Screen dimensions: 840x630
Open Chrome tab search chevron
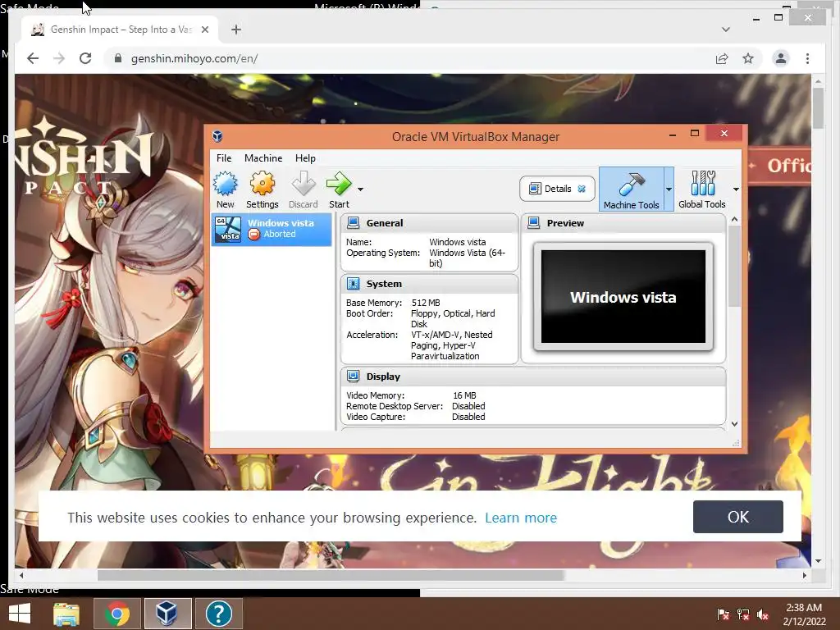tap(726, 30)
